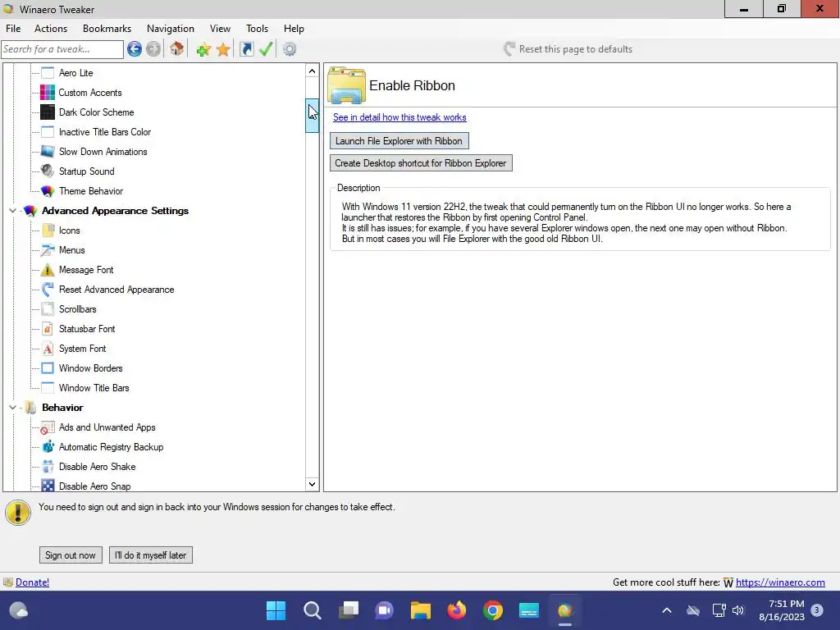Open the taskbar search icon
Screen dimensions: 840x630
point(313,610)
